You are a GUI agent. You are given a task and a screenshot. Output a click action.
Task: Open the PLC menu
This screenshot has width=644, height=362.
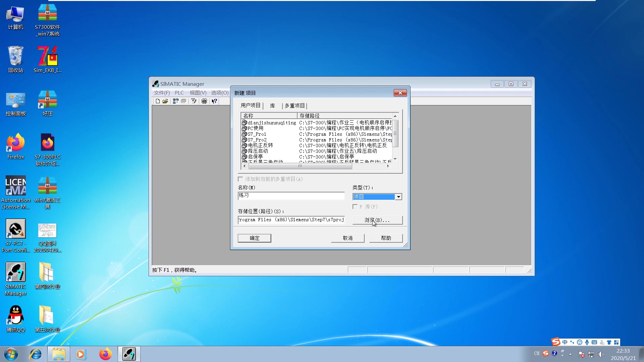(x=179, y=93)
